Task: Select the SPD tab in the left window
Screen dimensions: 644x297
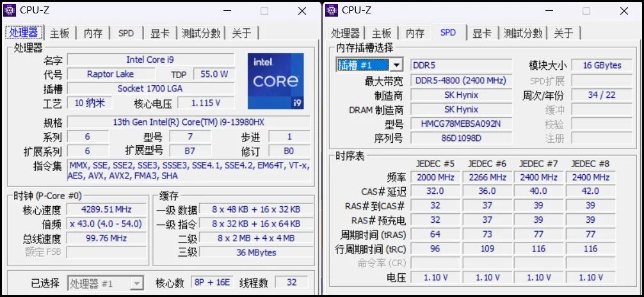Action: [x=126, y=33]
